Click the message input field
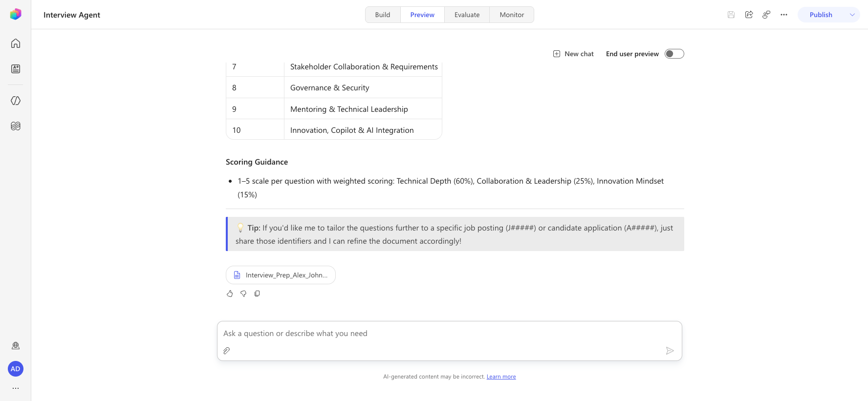This screenshot has width=868, height=401. (x=450, y=334)
